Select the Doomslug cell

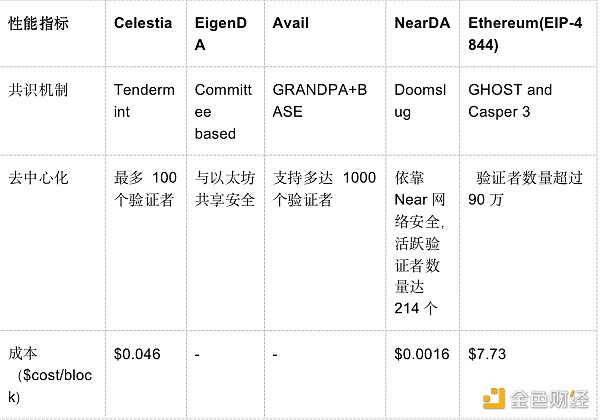point(419,100)
